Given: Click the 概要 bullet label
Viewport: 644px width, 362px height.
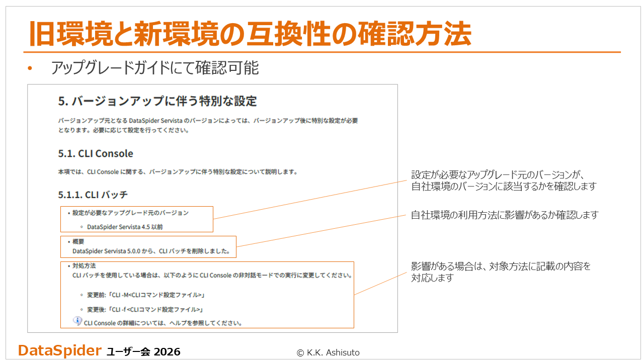Looking at the screenshot, I should tap(78, 241).
